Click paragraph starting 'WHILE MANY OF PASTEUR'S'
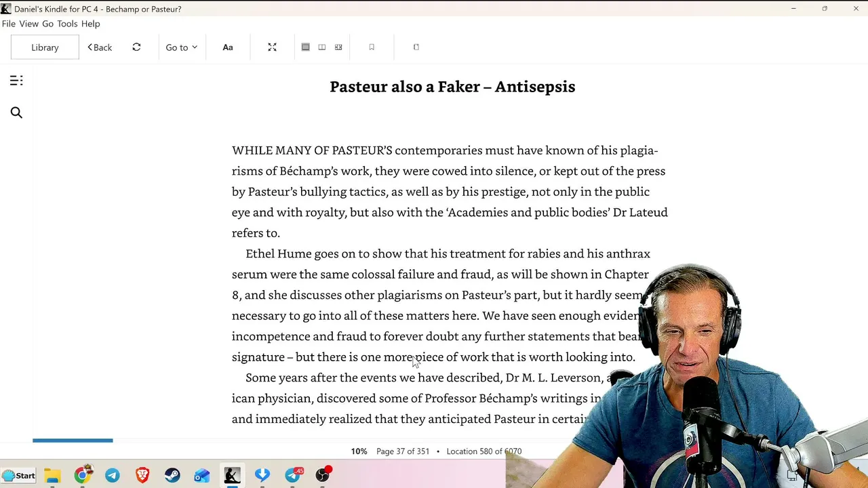The image size is (868, 488). 450,192
